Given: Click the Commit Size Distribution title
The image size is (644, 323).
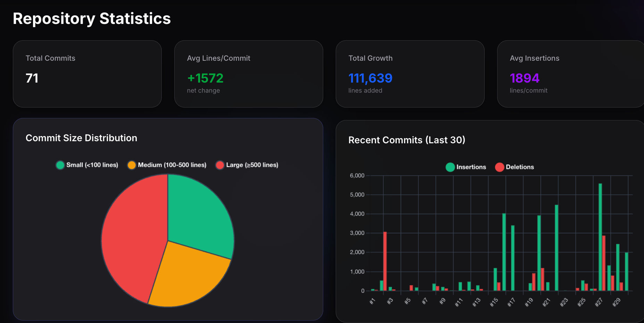Looking at the screenshot, I should [81, 138].
